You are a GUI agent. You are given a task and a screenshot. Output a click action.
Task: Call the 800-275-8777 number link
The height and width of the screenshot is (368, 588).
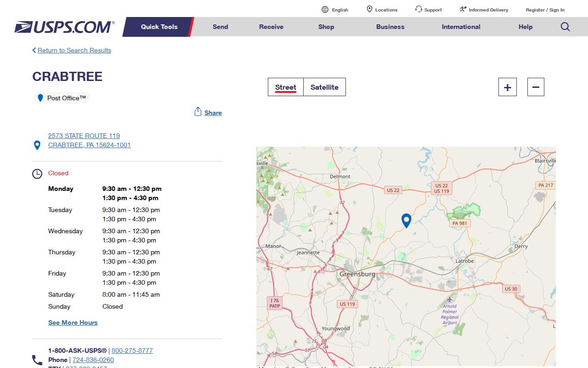[132, 351]
